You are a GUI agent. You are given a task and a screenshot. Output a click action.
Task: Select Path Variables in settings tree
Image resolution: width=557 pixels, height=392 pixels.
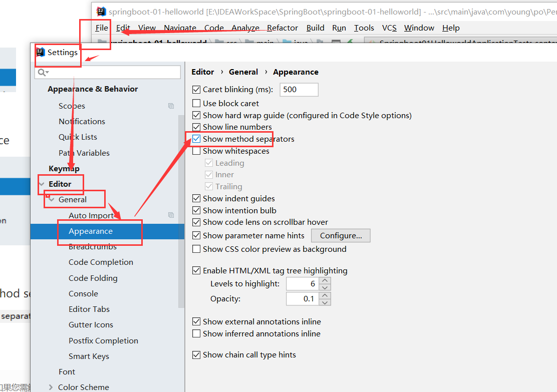(84, 153)
